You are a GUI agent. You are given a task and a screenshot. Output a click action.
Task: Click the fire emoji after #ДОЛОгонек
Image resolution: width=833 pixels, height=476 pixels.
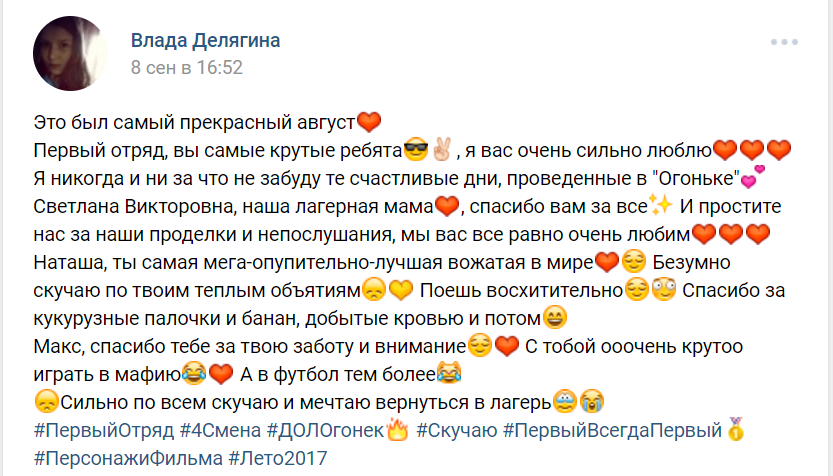pos(397,429)
